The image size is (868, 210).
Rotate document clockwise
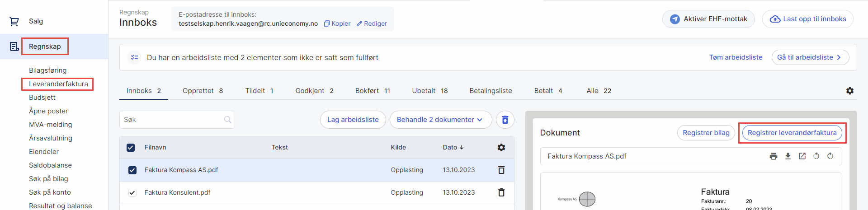coord(830,156)
